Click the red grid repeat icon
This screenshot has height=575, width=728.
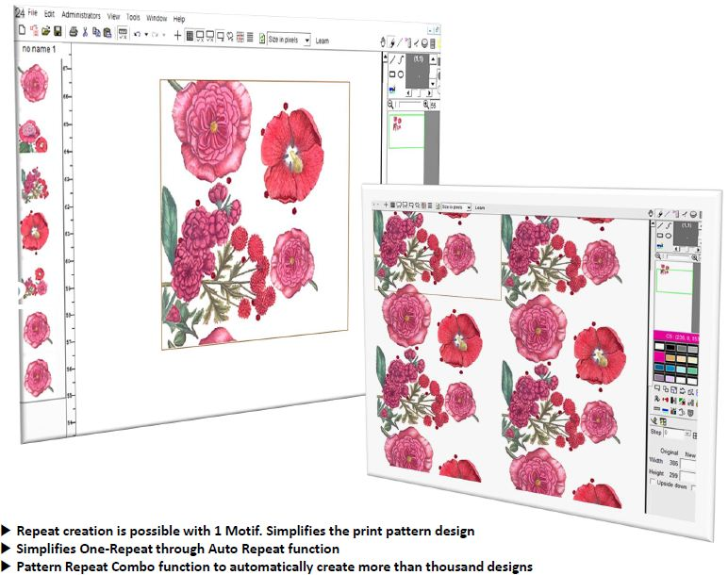click(240, 37)
